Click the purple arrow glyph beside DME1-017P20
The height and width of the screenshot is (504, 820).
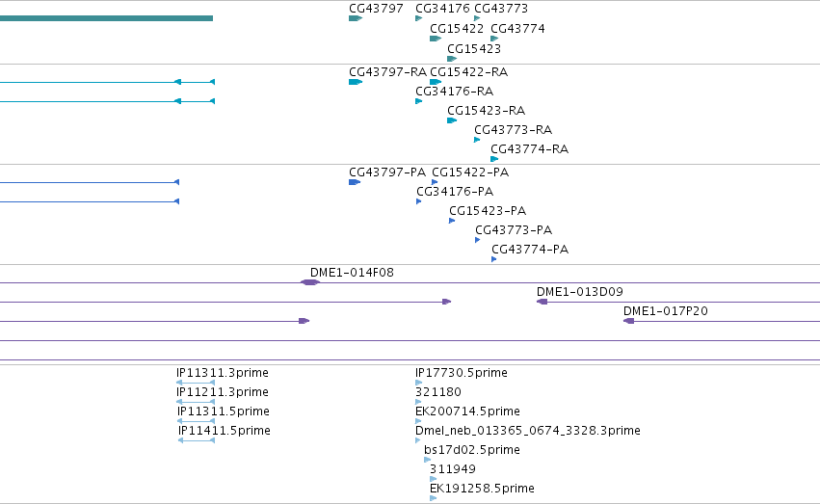click(x=628, y=321)
